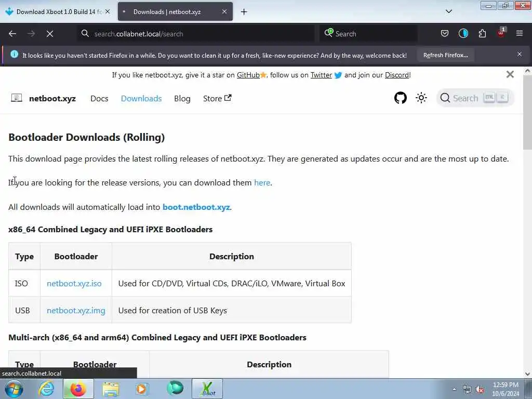This screenshot has width=532, height=399.
Task: Click 'Used for creation of USB Keys' text
Action: pyautogui.click(x=172, y=311)
